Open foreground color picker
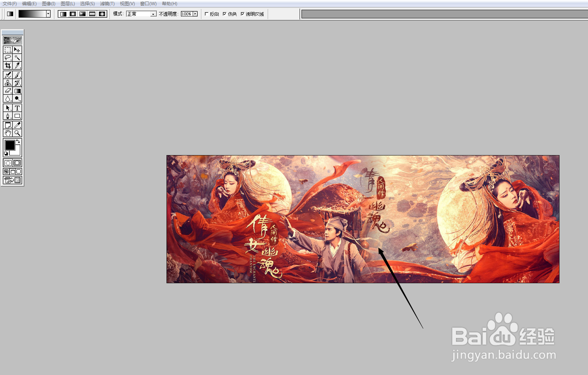Image resolution: width=588 pixels, height=375 pixels. (10, 145)
